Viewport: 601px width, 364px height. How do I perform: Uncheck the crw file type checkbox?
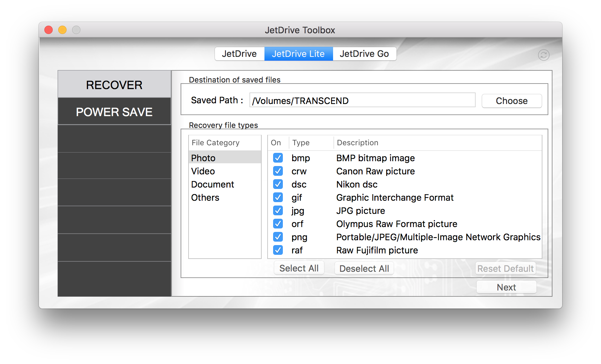tap(278, 171)
